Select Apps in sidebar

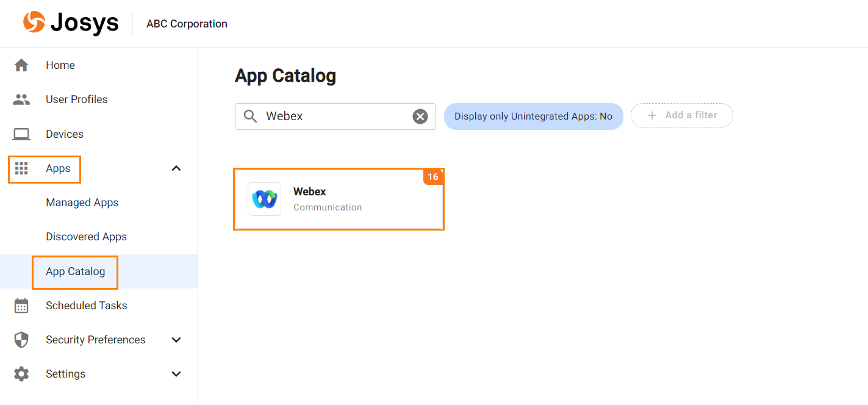coord(58,168)
